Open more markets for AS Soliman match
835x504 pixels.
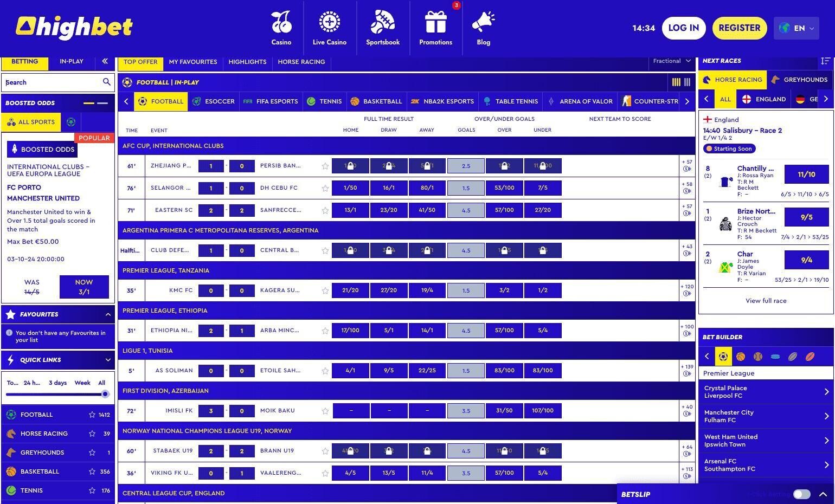[687, 371]
